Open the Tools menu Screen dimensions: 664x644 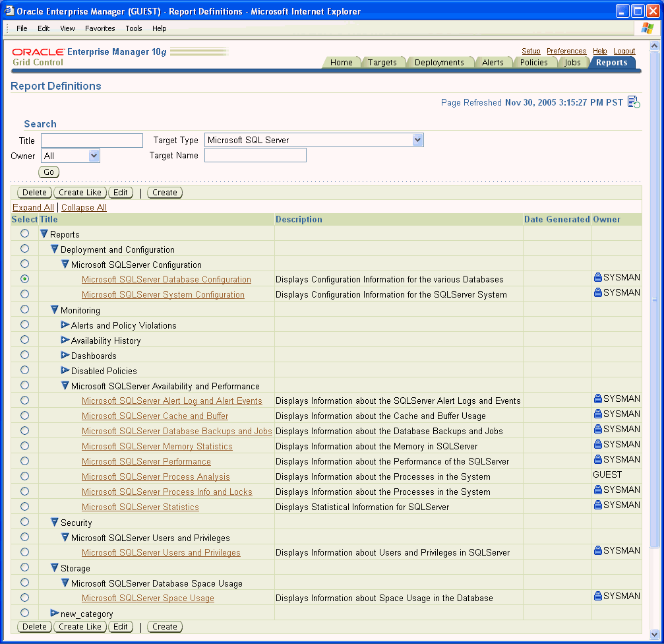134,28
